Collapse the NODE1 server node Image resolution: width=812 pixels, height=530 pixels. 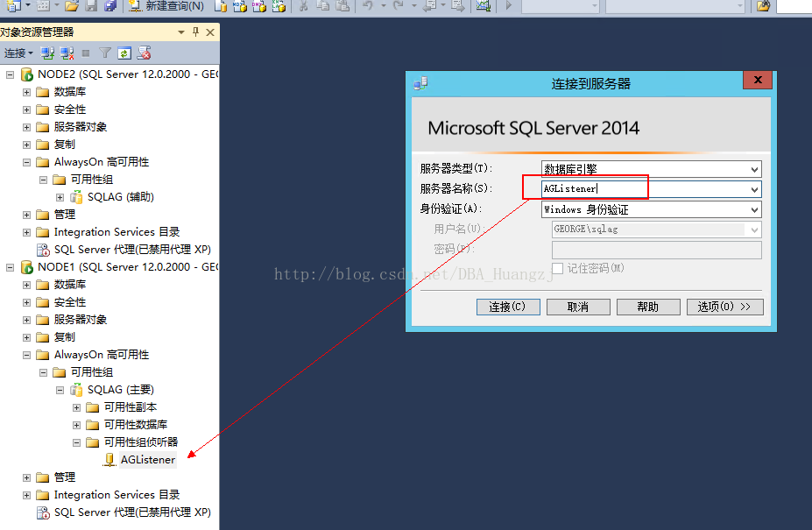coord(10,268)
